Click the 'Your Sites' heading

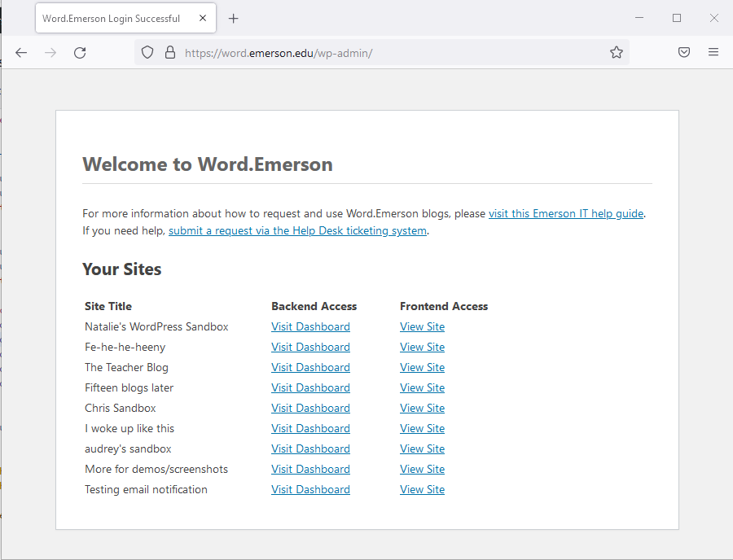(121, 269)
